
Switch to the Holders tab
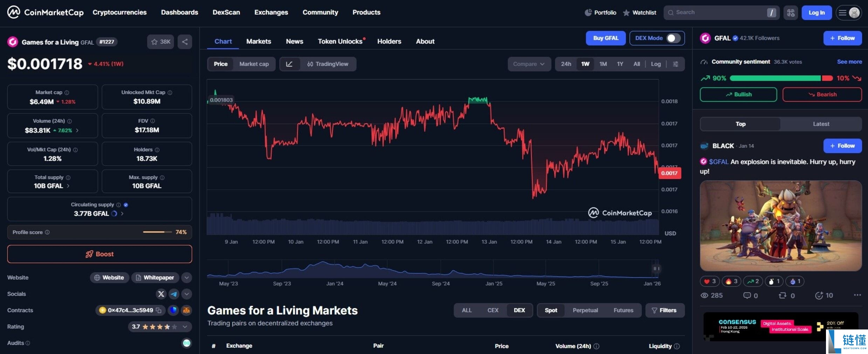coord(389,41)
